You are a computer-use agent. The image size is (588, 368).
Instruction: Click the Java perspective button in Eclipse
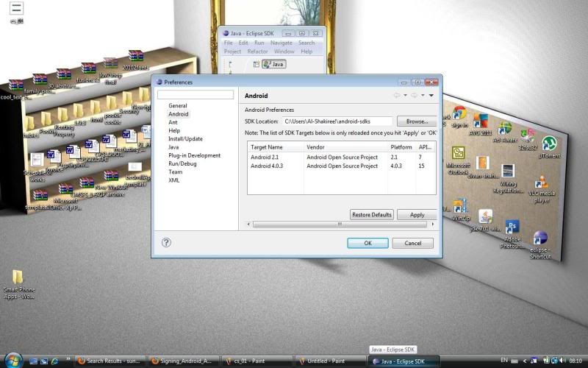(273, 64)
